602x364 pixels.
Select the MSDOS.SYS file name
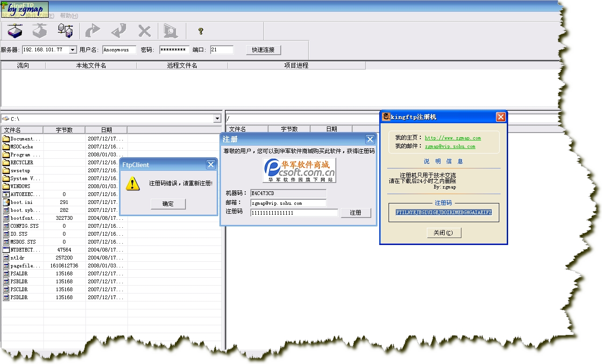coord(23,242)
